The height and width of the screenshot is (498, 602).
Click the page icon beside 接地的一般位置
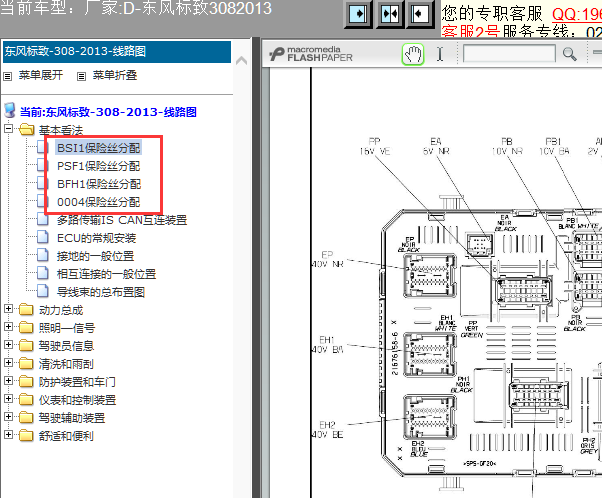pos(43,255)
